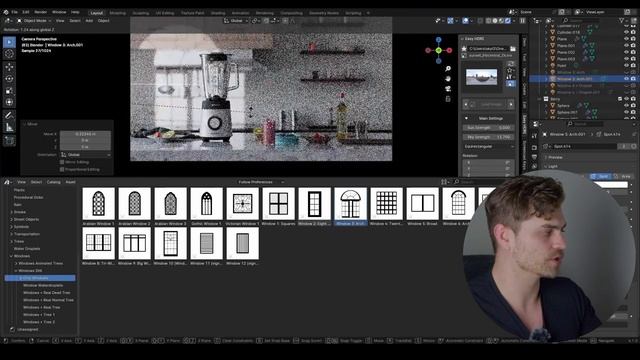Enable Proportional Editing checkbox
The width and height of the screenshot is (640, 360).
point(62,169)
